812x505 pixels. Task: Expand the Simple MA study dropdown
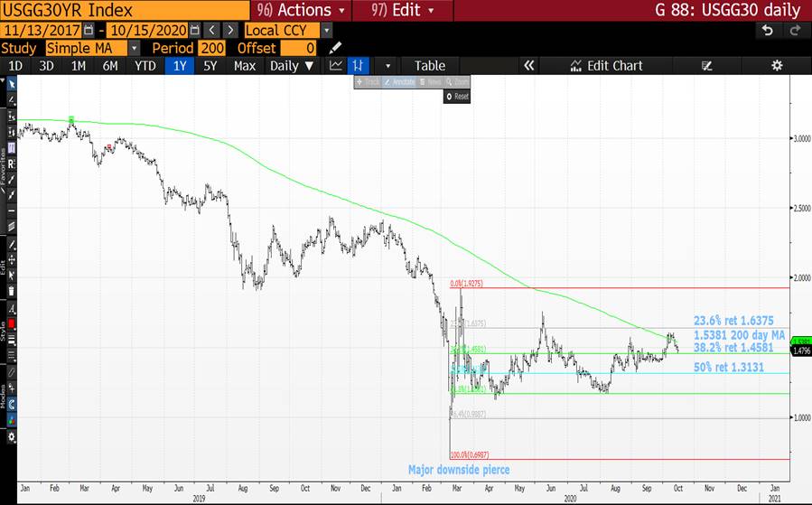[x=135, y=48]
